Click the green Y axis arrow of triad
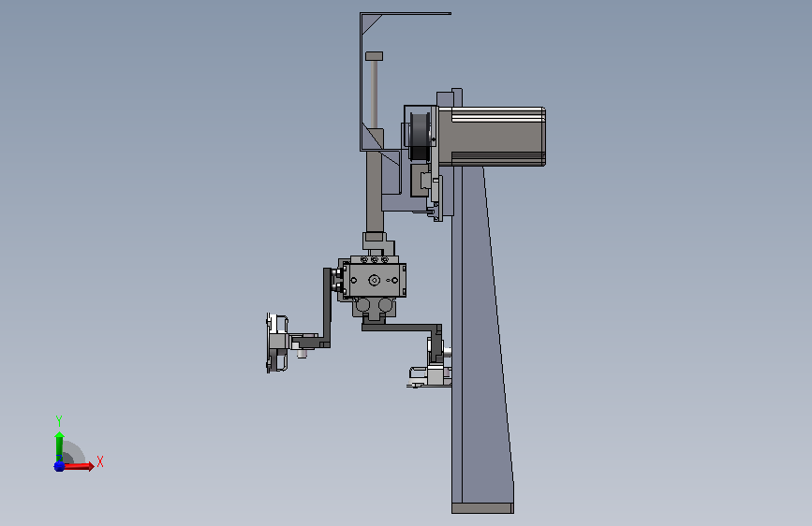Image resolution: width=812 pixels, height=526 pixels. [60, 446]
